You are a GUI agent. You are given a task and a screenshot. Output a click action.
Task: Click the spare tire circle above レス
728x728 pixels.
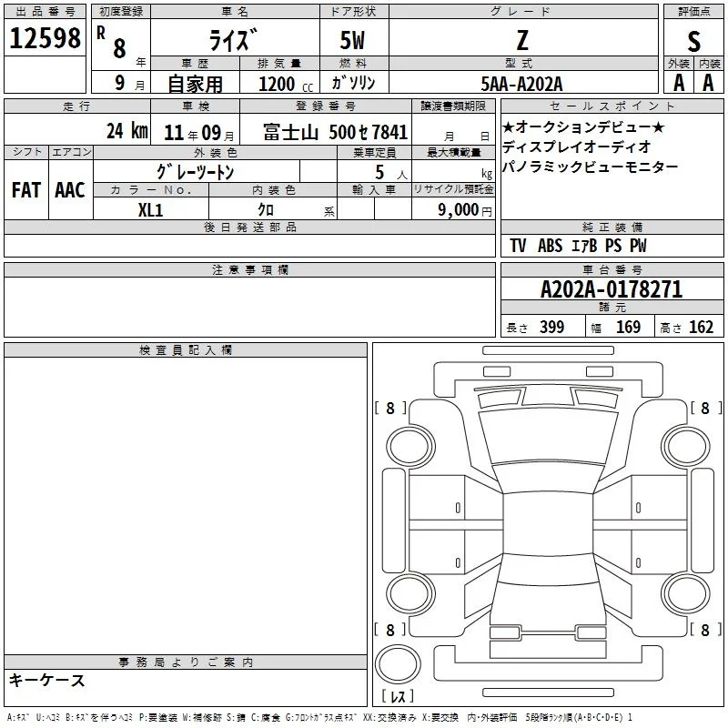(x=398, y=664)
